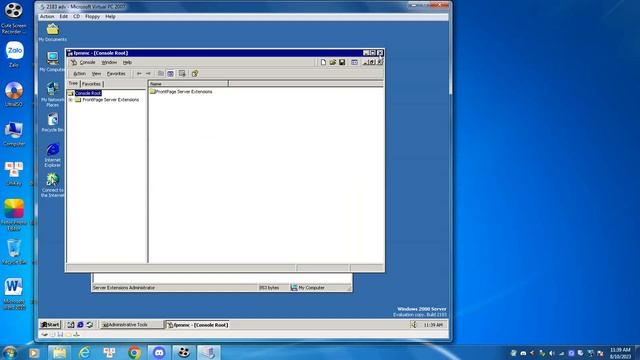Toggle the Show/Hide Console Tree icon
The height and width of the screenshot is (360, 640).
[171, 73]
